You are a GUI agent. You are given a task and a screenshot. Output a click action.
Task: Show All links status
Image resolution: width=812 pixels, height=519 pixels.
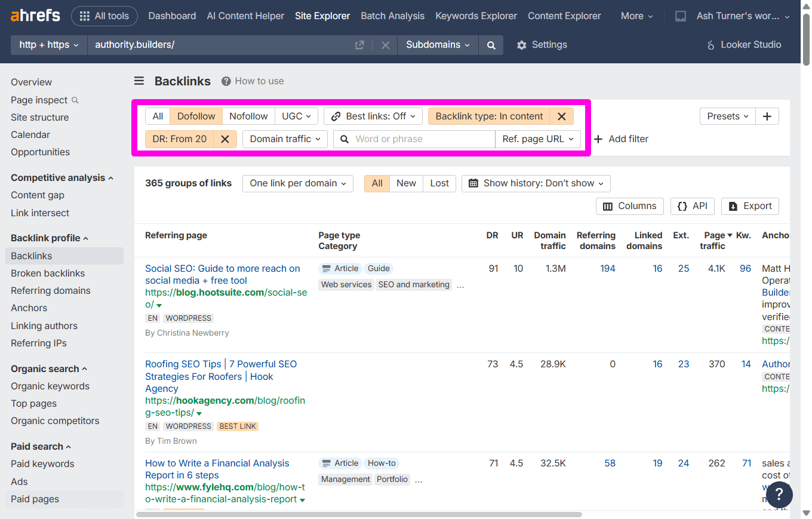click(x=377, y=183)
